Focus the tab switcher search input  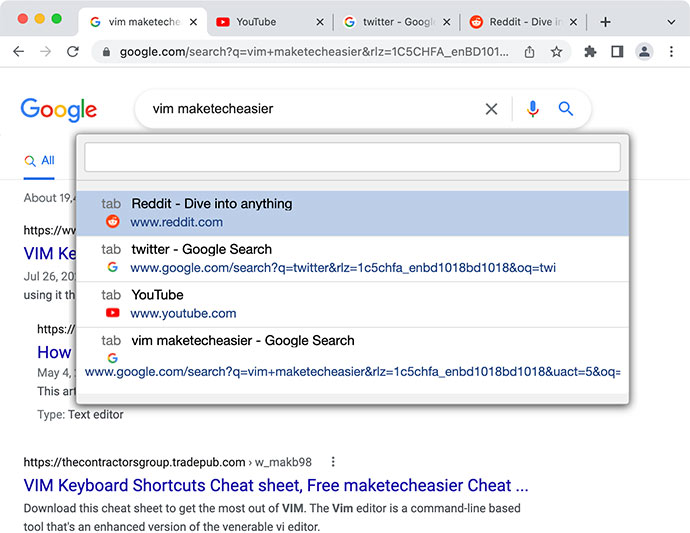point(352,157)
